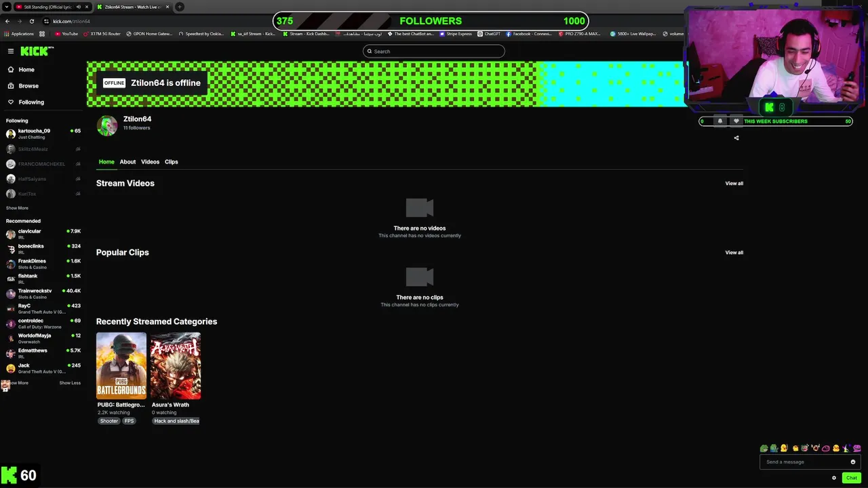868x488 pixels.
Task: Open kartoucha_09 followed channel
Action: (43, 134)
